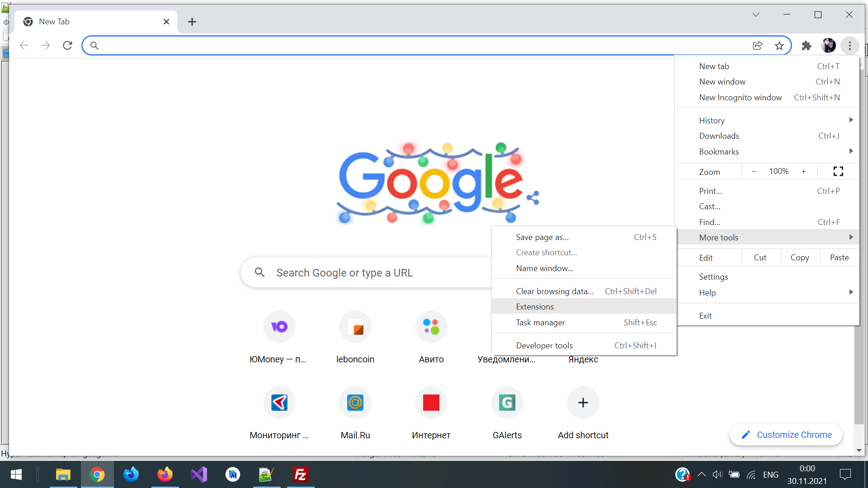Open the Windows Start menu
Image resolution: width=868 pixels, height=488 pixels.
pos(16,474)
